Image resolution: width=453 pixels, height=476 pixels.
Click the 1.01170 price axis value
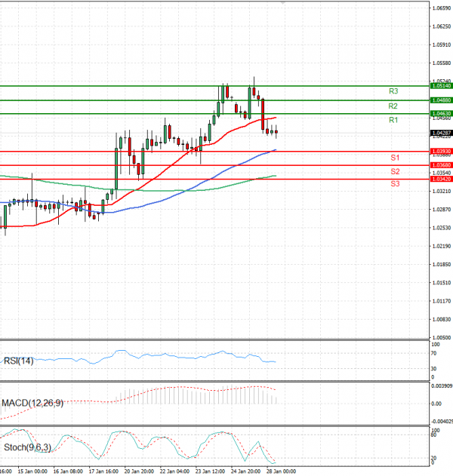coord(442,301)
